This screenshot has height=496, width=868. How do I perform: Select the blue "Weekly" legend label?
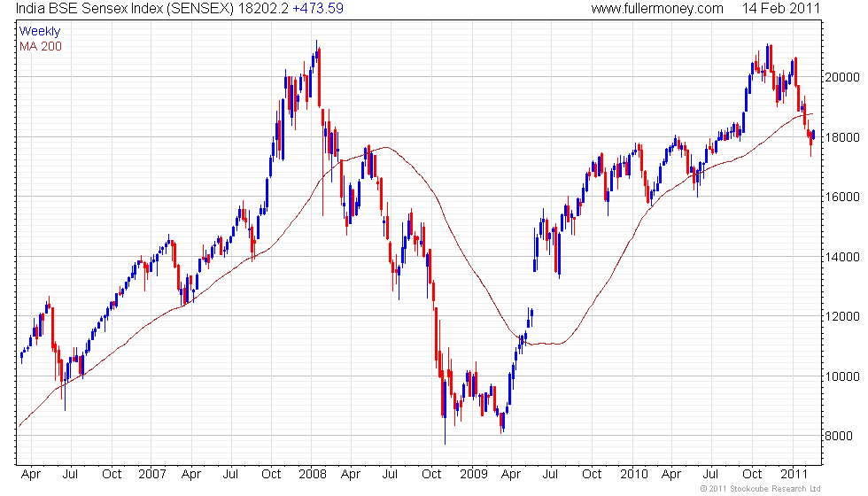coord(39,32)
